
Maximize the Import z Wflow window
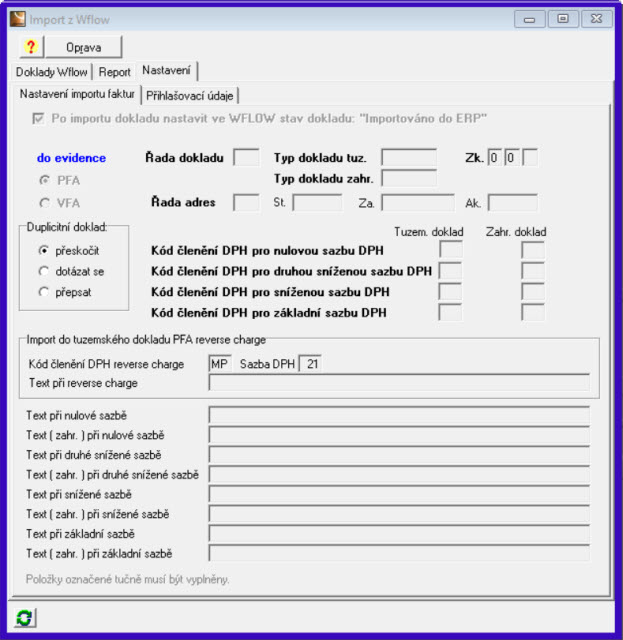(563, 18)
